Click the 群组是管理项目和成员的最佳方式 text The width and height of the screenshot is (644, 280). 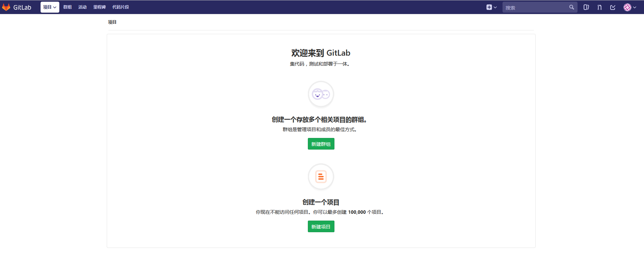point(320,129)
